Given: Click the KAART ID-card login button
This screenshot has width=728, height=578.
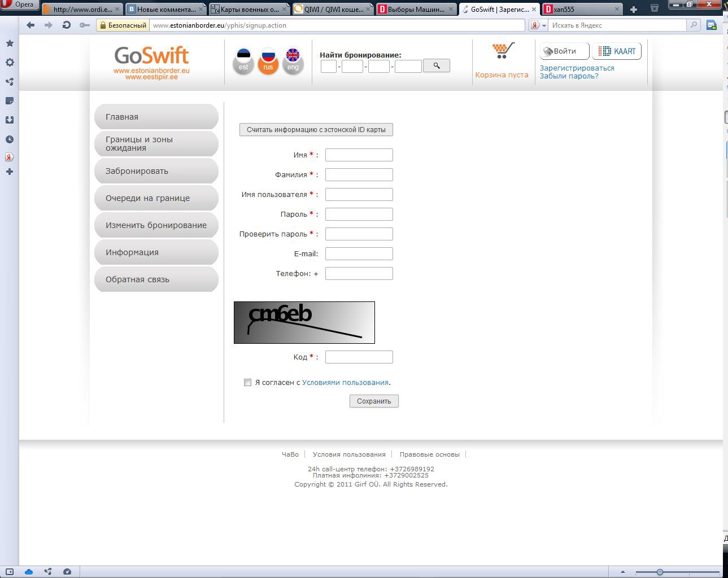Looking at the screenshot, I should 617,51.
